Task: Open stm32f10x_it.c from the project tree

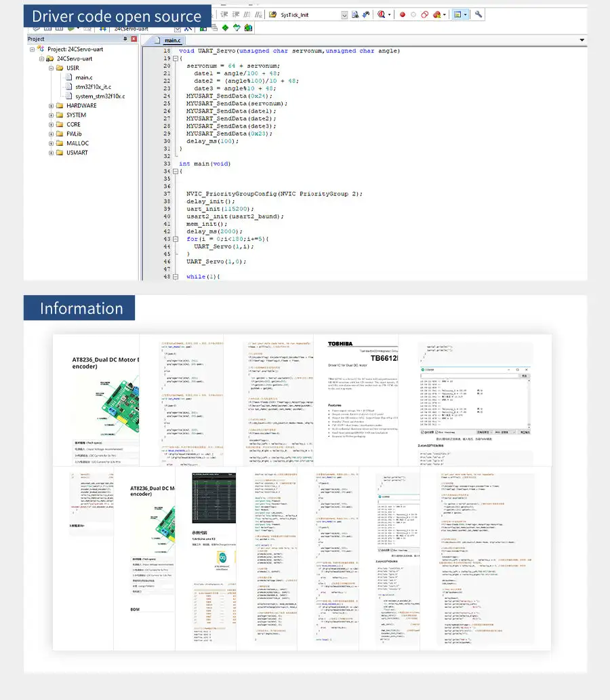Action: 93,87
